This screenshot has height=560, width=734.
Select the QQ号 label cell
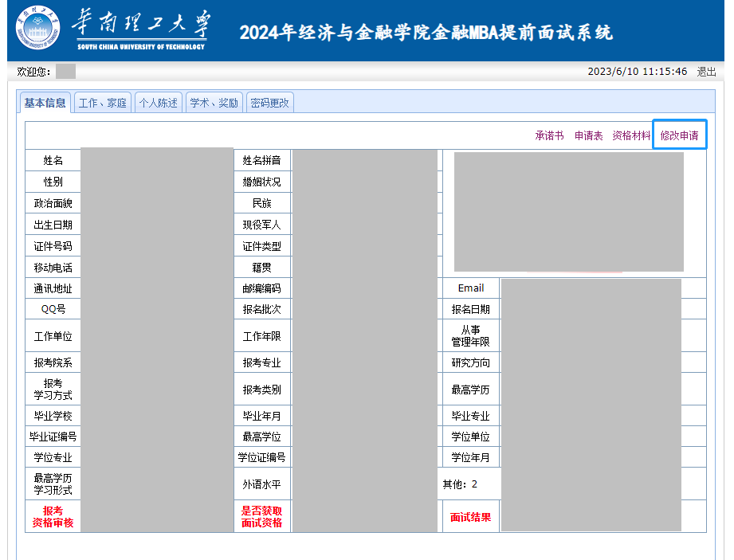[53, 309]
